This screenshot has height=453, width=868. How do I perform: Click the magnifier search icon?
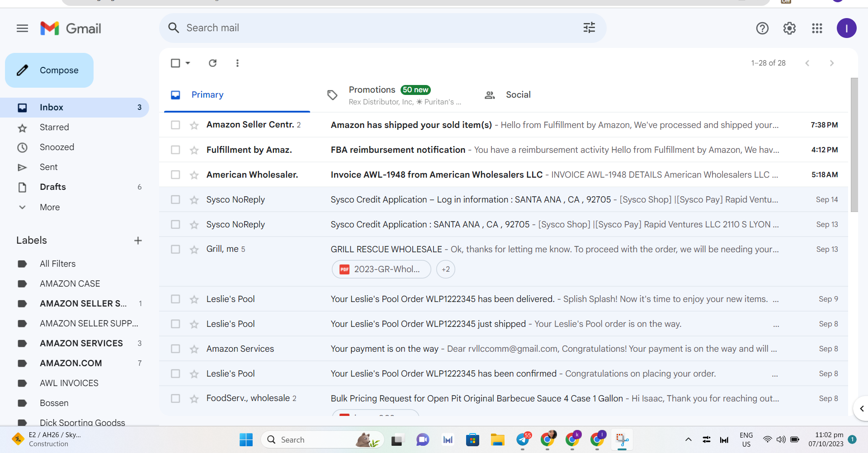(x=174, y=28)
